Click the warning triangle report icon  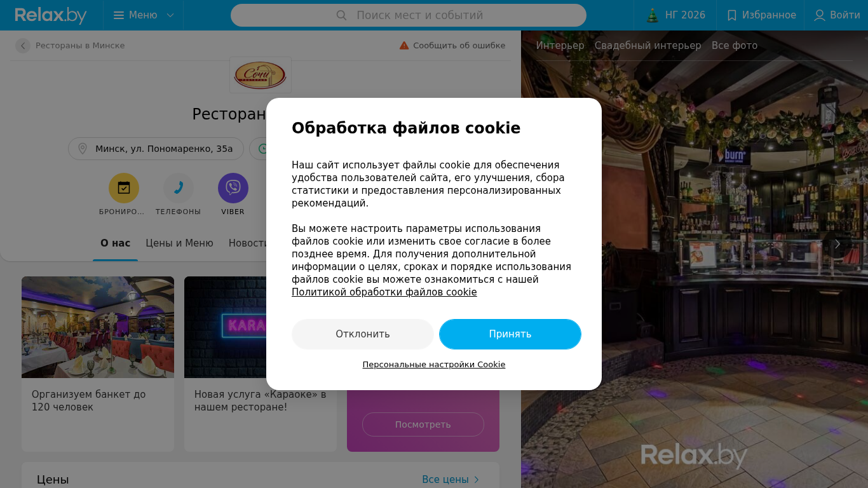coord(404,46)
